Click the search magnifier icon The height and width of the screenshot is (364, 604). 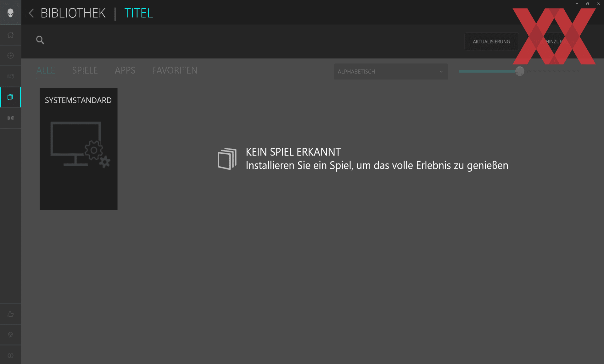coord(40,40)
